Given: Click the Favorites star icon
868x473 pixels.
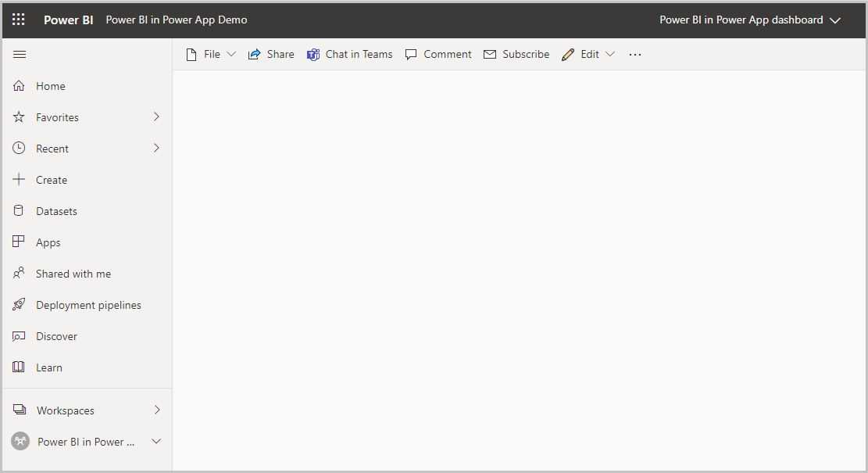Looking at the screenshot, I should click(18, 117).
